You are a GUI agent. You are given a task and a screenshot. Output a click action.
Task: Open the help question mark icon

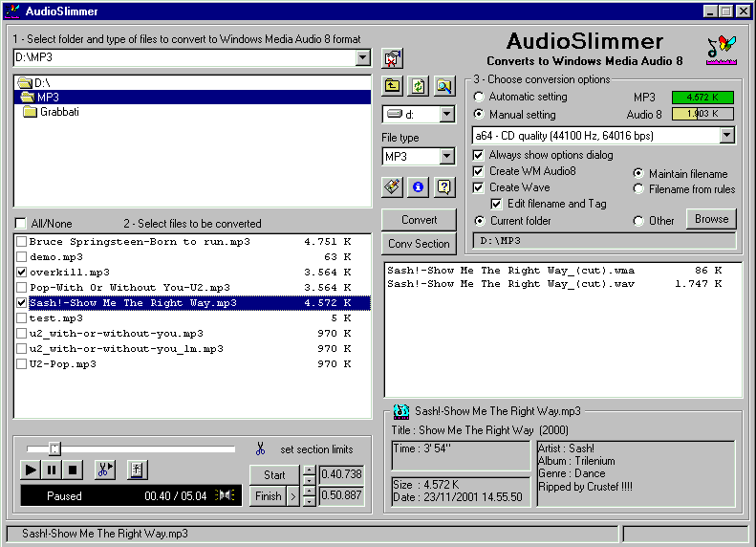444,186
